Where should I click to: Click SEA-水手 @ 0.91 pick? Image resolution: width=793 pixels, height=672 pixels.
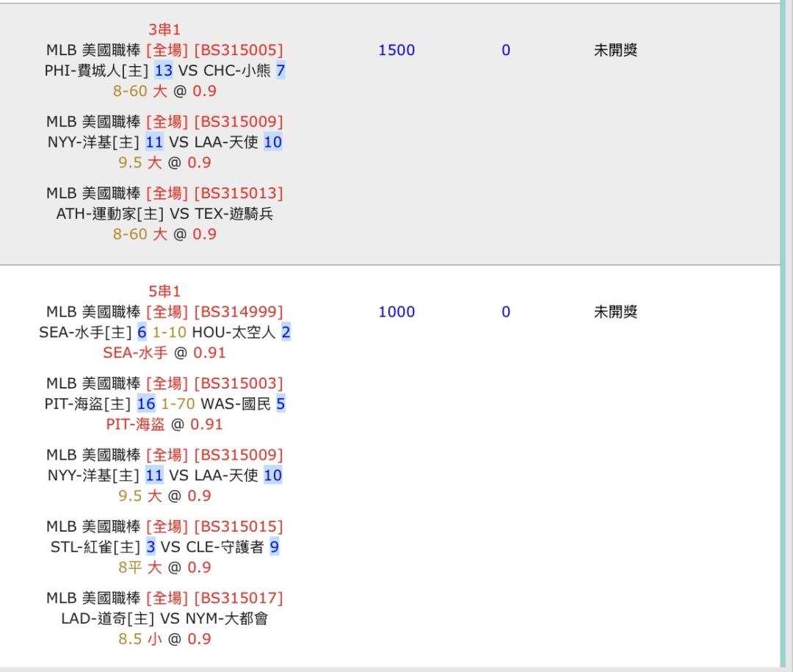164,353
